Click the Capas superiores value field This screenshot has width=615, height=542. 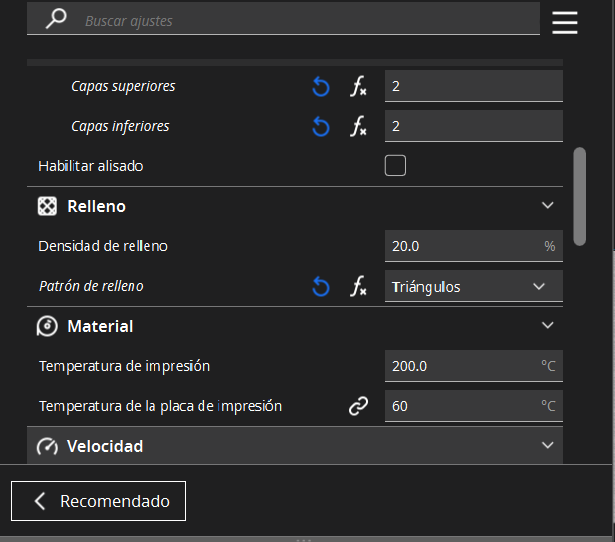(473, 87)
